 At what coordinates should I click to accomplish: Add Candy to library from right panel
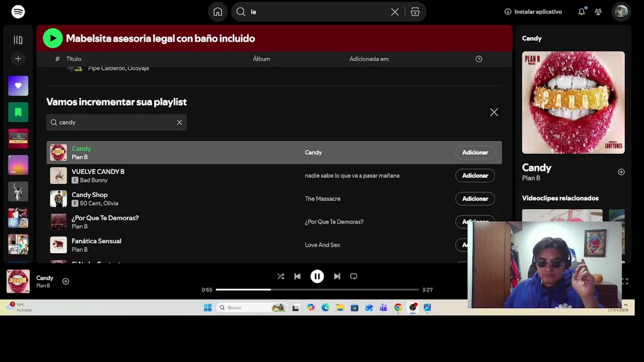pos(621,172)
